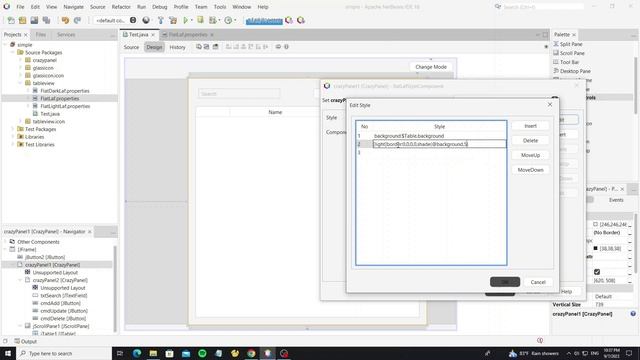Collapse the crazyPanel2 node in Navigator

(x=20, y=280)
